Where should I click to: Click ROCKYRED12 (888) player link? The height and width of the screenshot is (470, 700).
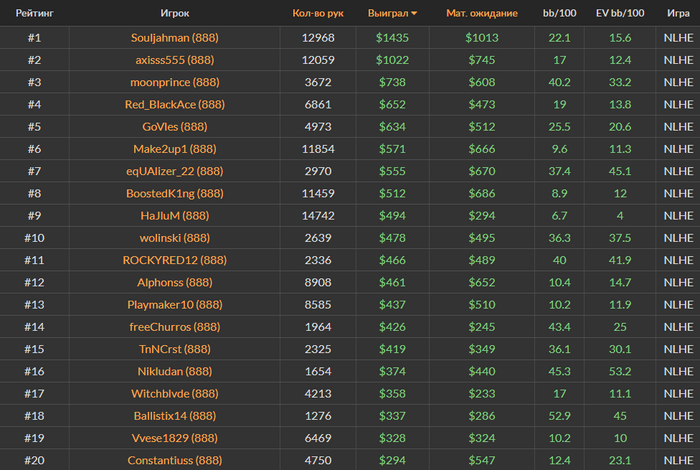coord(175,260)
